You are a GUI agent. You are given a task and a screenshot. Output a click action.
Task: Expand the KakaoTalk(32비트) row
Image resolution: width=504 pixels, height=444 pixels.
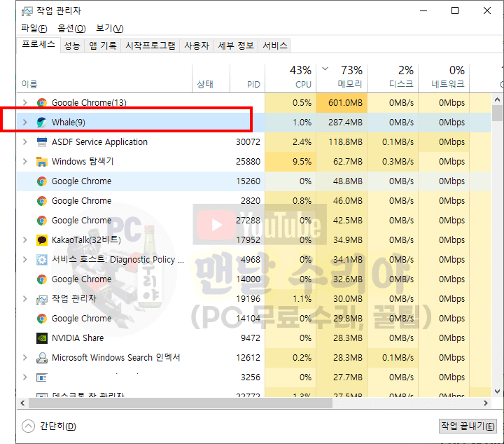pos(25,240)
